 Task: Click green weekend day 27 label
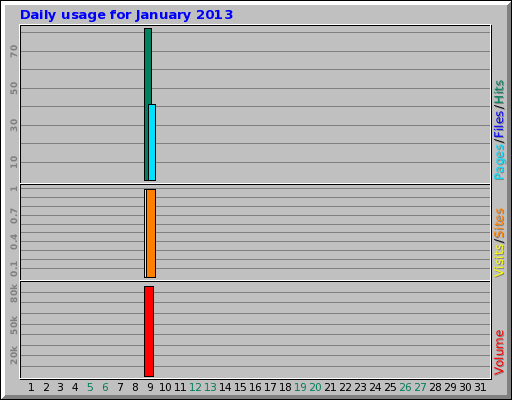coord(420,387)
